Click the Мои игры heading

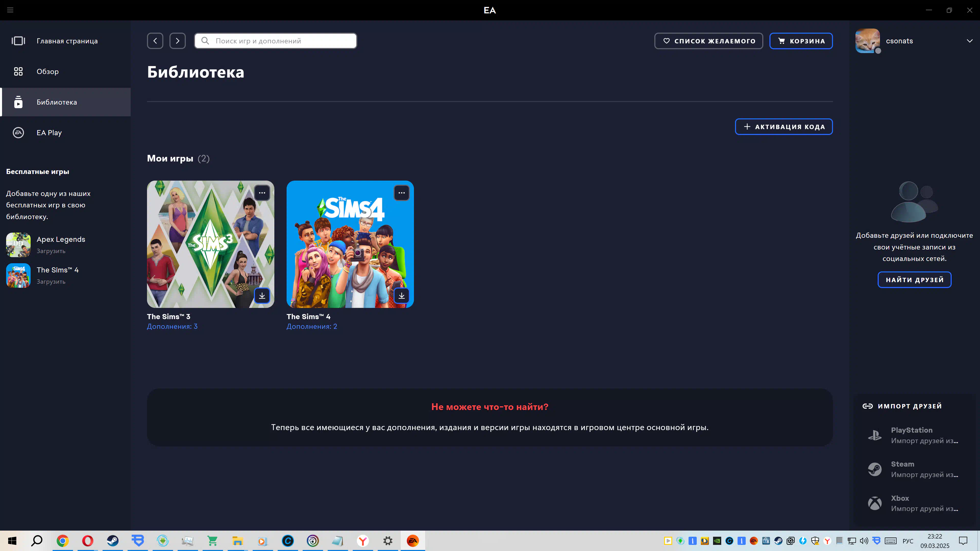point(170,158)
